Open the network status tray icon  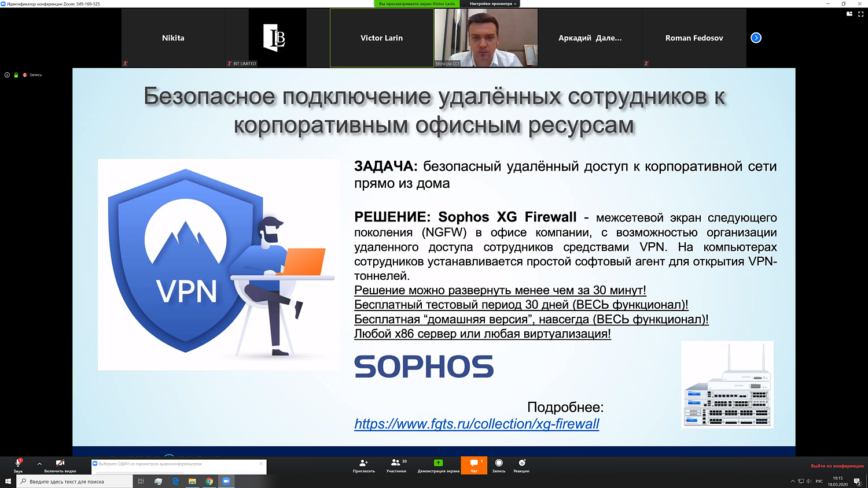[801, 481]
